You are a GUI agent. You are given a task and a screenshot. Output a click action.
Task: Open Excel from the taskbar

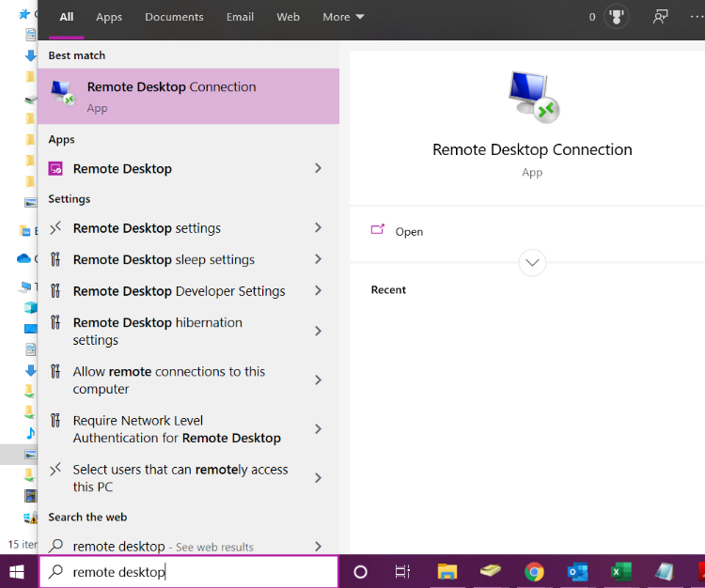pos(621,572)
